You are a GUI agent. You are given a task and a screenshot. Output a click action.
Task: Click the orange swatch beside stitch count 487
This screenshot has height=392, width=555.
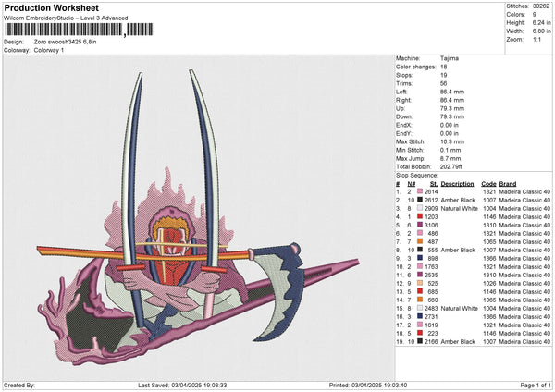point(420,241)
